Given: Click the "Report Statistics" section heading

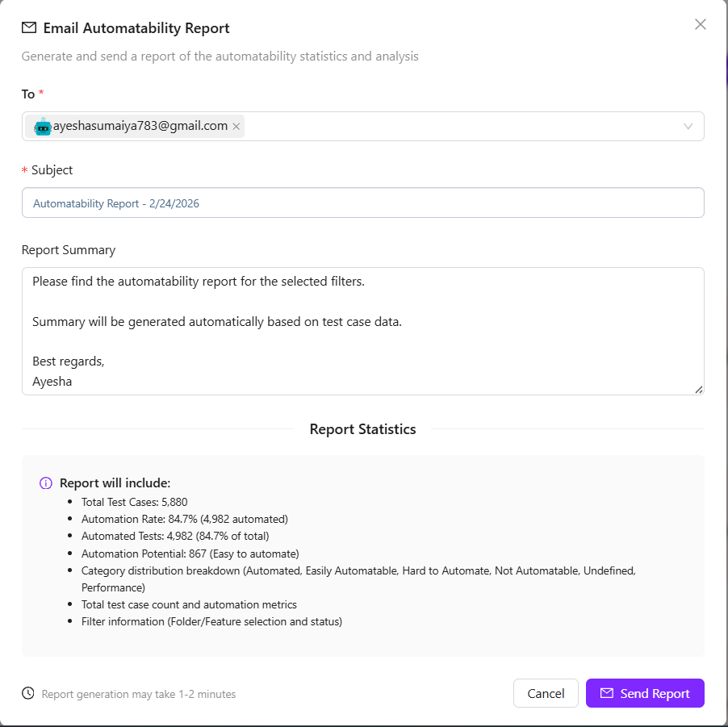Looking at the screenshot, I should tap(363, 429).
